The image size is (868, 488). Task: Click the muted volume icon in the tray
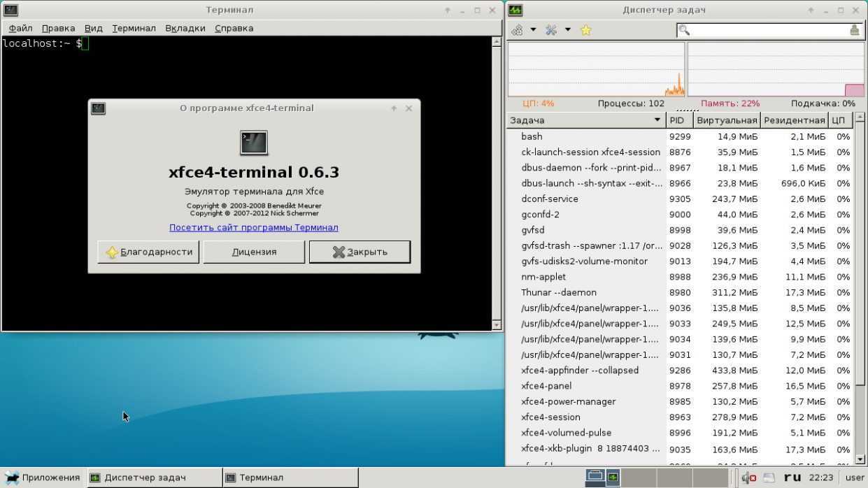(749, 478)
